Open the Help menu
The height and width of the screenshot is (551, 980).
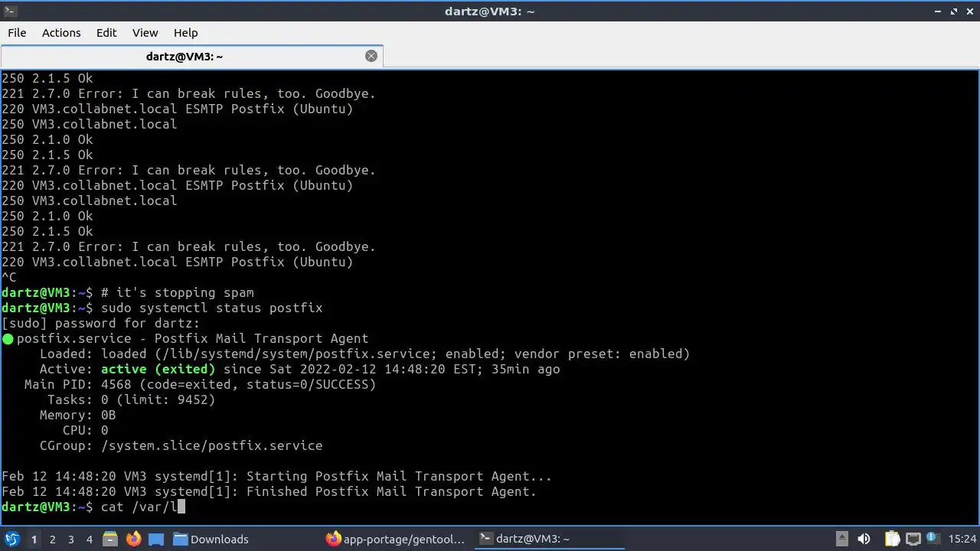185,33
